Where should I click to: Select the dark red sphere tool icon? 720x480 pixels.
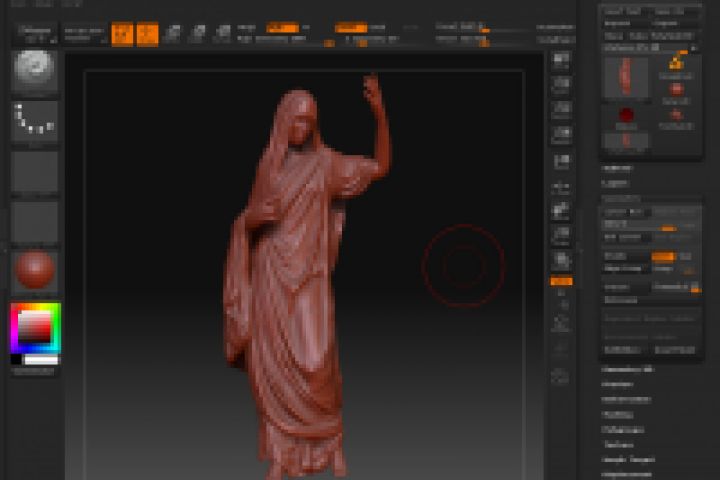[x=626, y=116]
